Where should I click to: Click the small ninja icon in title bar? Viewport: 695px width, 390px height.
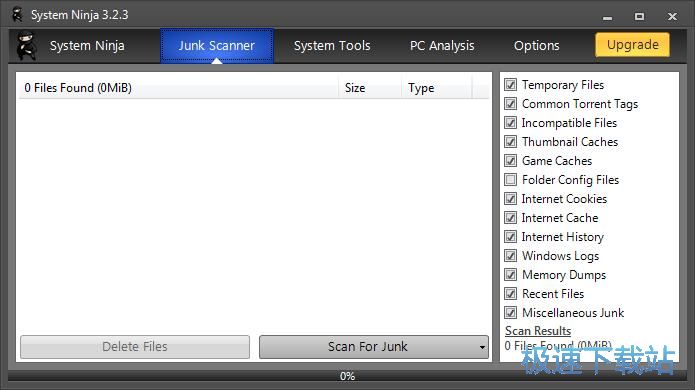tap(17, 15)
